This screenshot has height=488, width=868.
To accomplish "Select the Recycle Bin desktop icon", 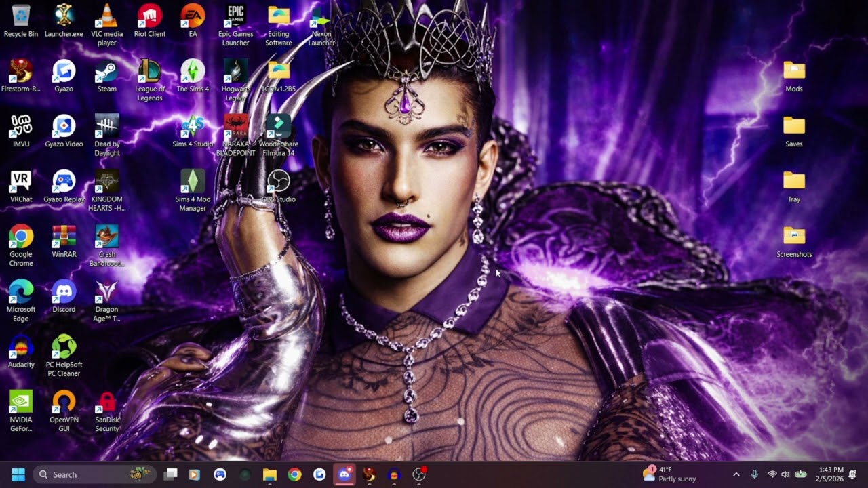I will click(x=21, y=21).
